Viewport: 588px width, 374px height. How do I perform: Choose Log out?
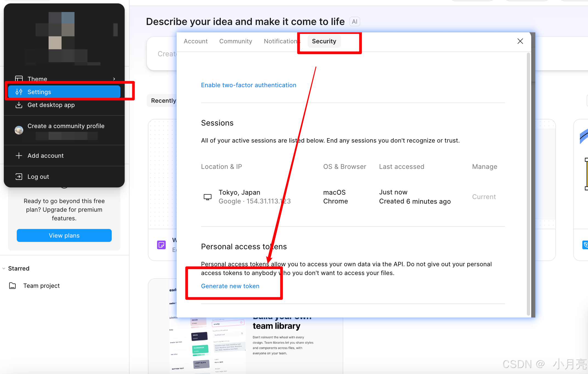coord(64,177)
